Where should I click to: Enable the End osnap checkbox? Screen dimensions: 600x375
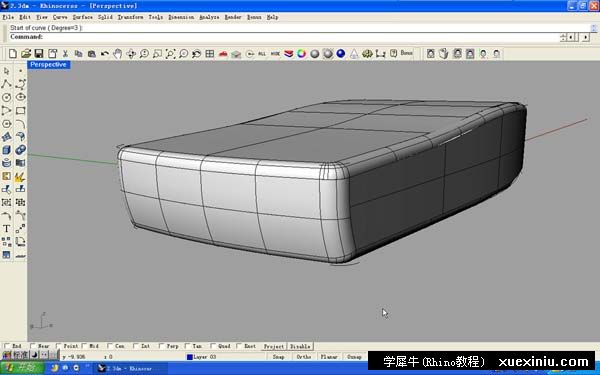coord(7,346)
